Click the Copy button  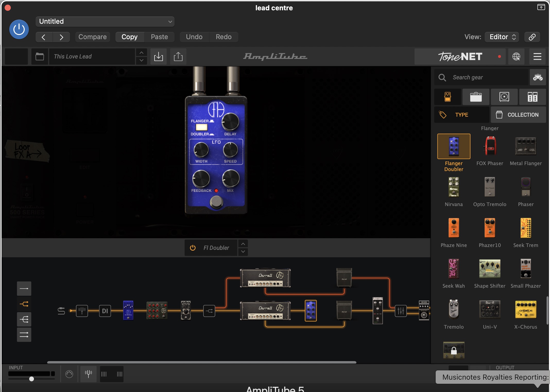pyautogui.click(x=130, y=37)
